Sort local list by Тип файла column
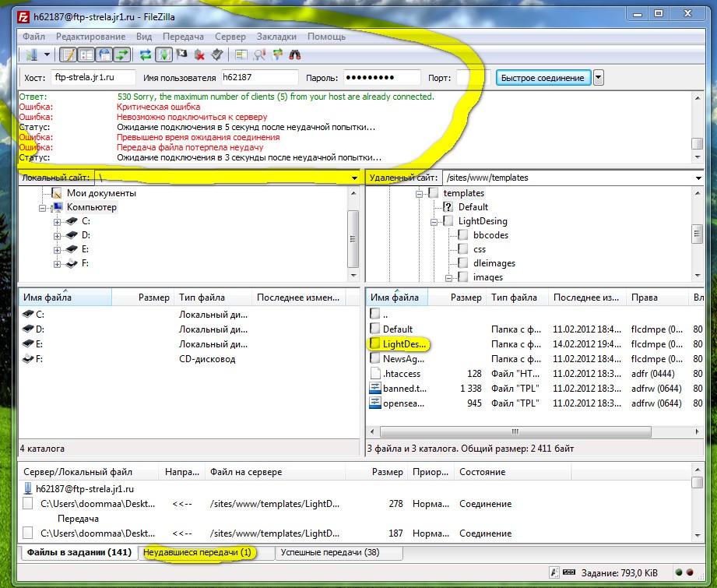This screenshot has height=588, width=717. pyautogui.click(x=213, y=298)
